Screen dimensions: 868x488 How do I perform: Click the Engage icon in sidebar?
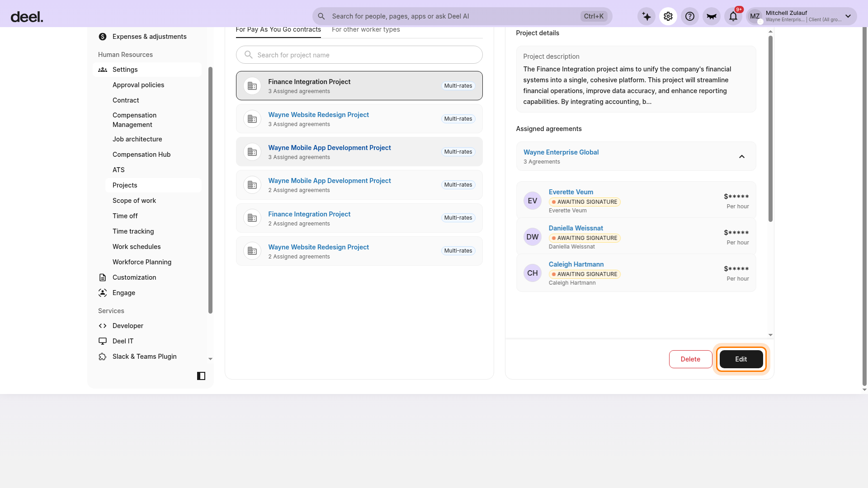pos(103,293)
